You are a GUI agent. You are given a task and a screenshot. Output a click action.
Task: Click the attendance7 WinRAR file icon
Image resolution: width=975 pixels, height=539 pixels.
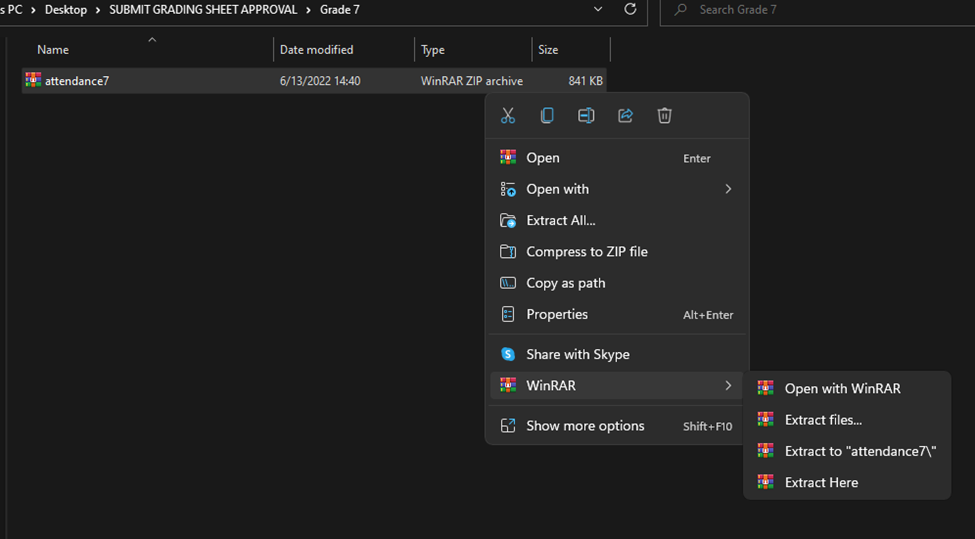click(33, 81)
